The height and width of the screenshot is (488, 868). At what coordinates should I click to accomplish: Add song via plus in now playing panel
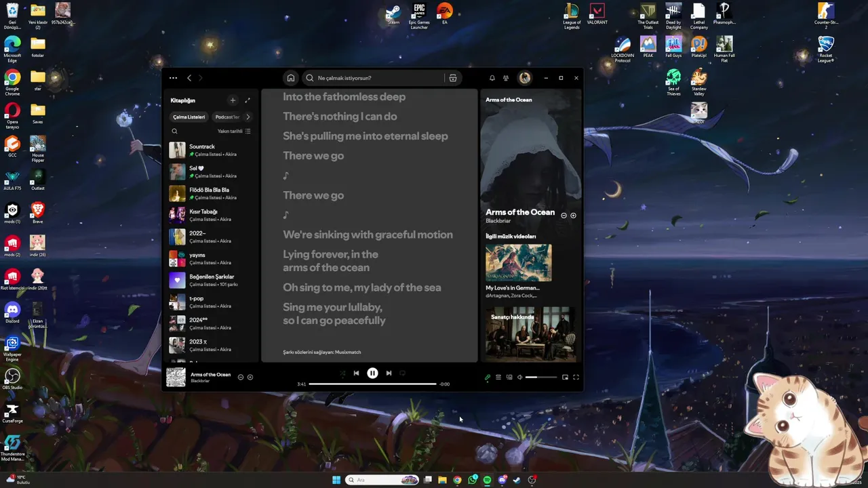573,216
